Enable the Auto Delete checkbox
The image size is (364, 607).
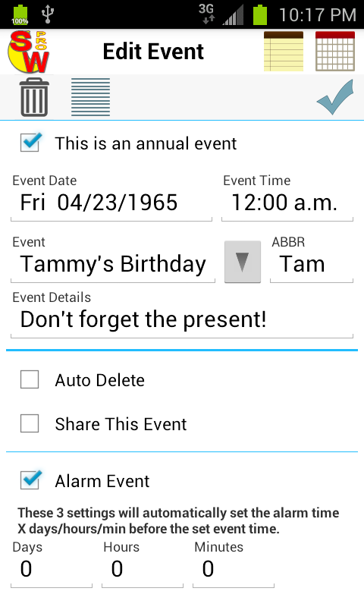point(30,380)
